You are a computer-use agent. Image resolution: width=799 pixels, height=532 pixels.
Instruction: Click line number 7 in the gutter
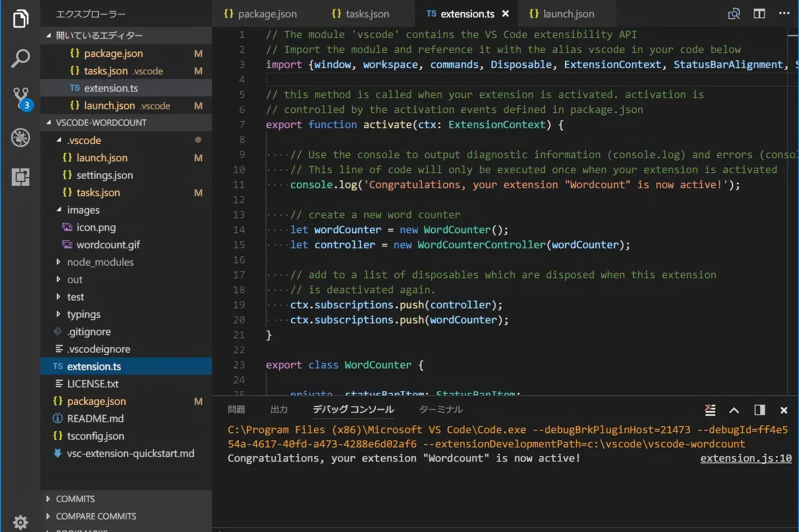tap(242, 124)
